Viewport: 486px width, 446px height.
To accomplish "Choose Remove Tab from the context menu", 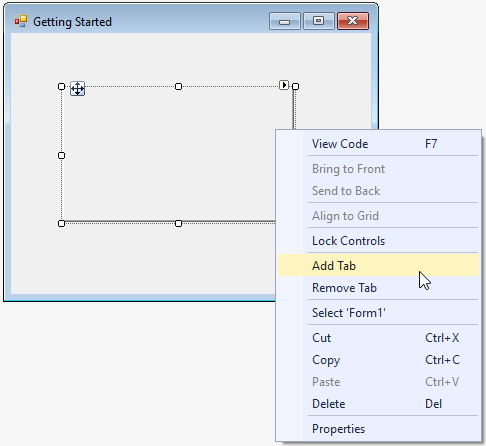I will (x=378, y=287).
